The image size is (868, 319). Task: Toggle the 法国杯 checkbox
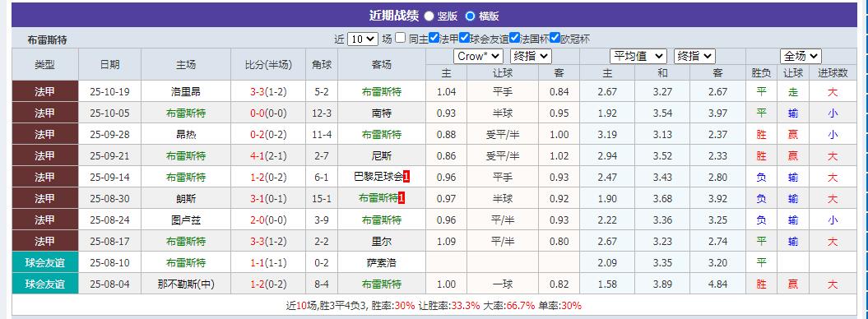[514, 38]
